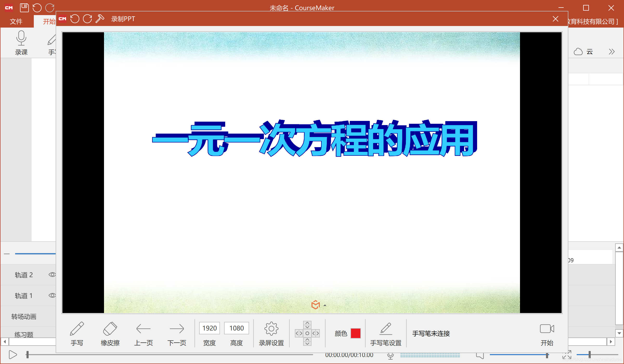Open the 文件 menu
This screenshot has width=624, height=364.
[x=16, y=21]
